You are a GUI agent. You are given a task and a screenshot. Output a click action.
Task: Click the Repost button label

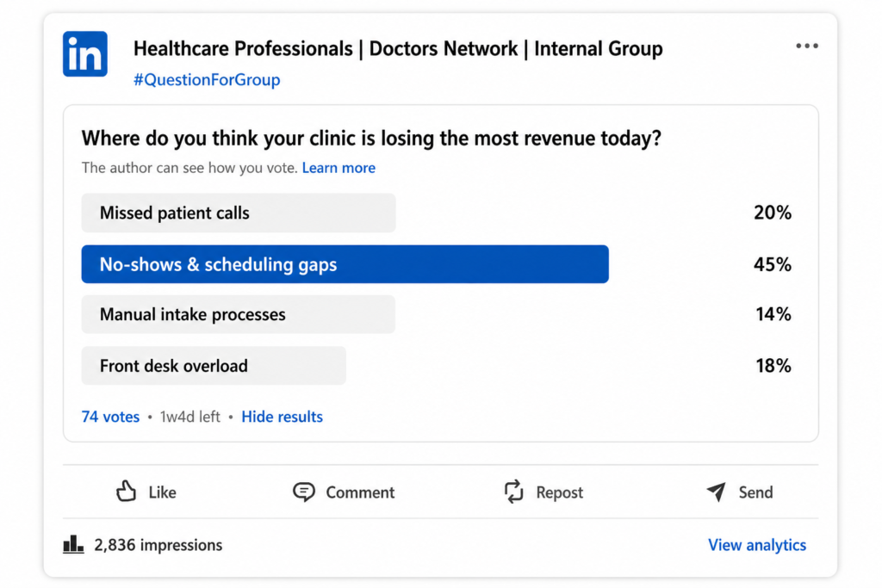[x=560, y=492]
